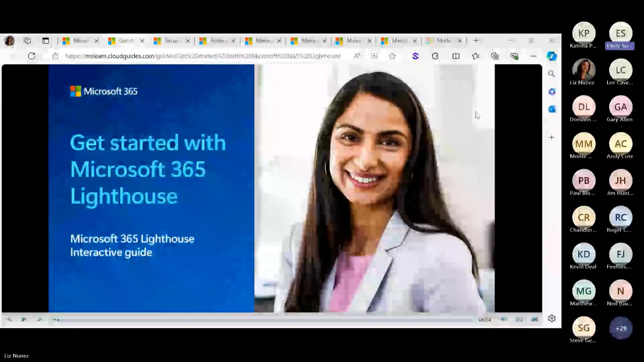Image resolution: width=644 pixels, height=362 pixels.
Task: Toggle fullscreen on the video player
Action: [x=534, y=319]
